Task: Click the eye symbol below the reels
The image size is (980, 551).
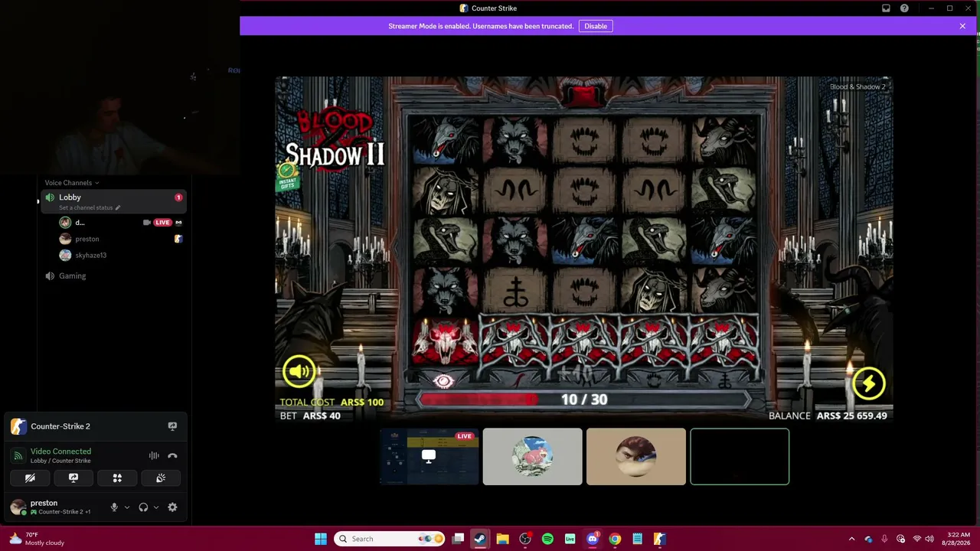Action: click(x=443, y=380)
